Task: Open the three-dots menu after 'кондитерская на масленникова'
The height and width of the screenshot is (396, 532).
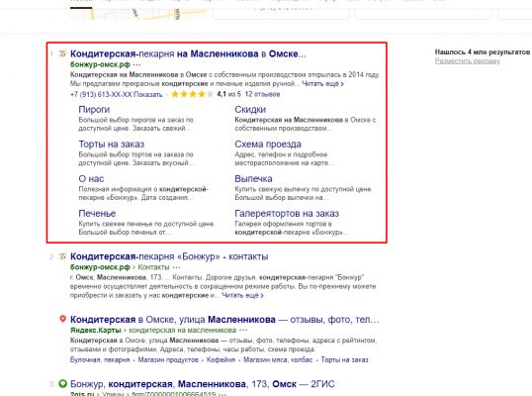Action: 243,330
